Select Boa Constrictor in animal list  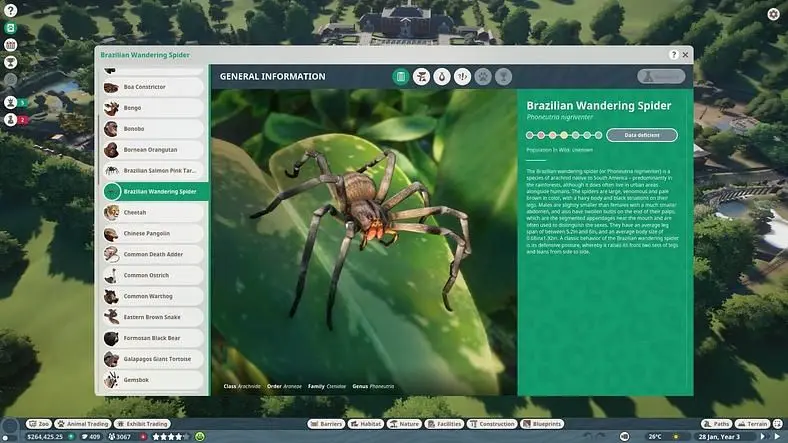coord(153,87)
